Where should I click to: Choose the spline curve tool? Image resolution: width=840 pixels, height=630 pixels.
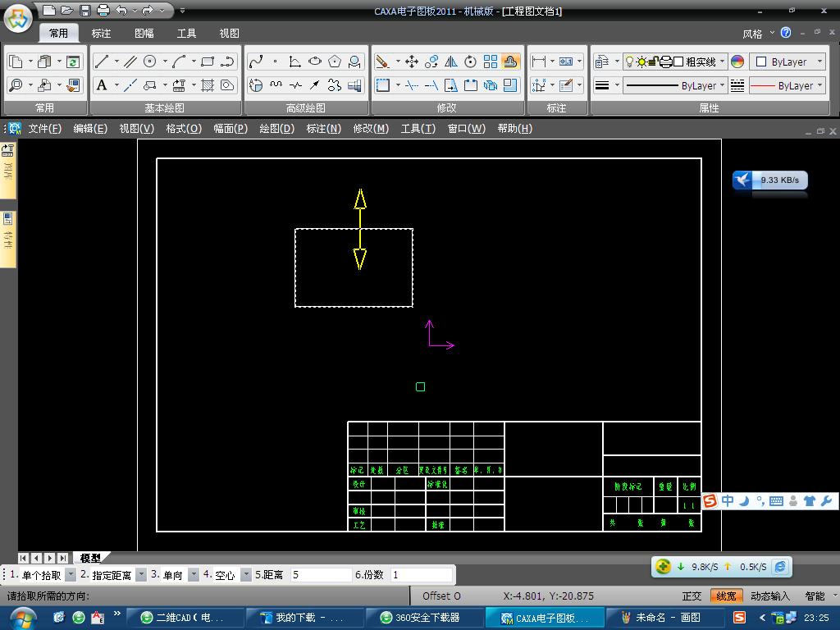pyautogui.click(x=256, y=62)
